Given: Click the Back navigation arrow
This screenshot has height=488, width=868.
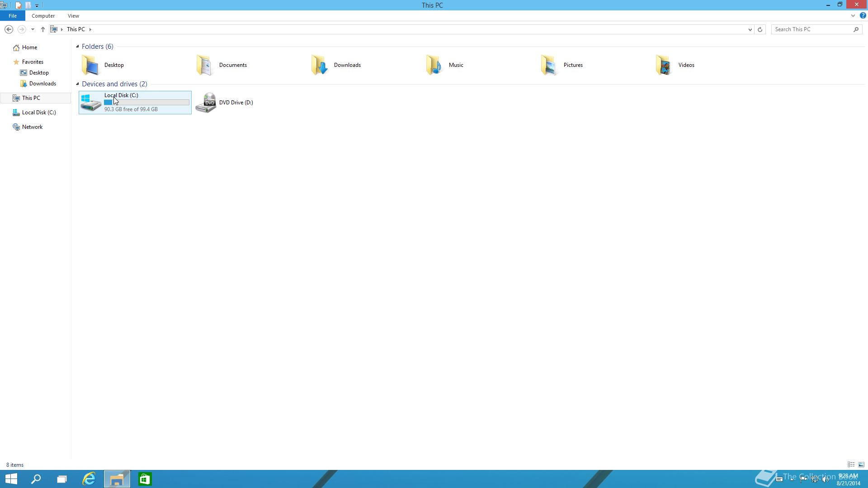Looking at the screenshot, I should click(9, 29).
